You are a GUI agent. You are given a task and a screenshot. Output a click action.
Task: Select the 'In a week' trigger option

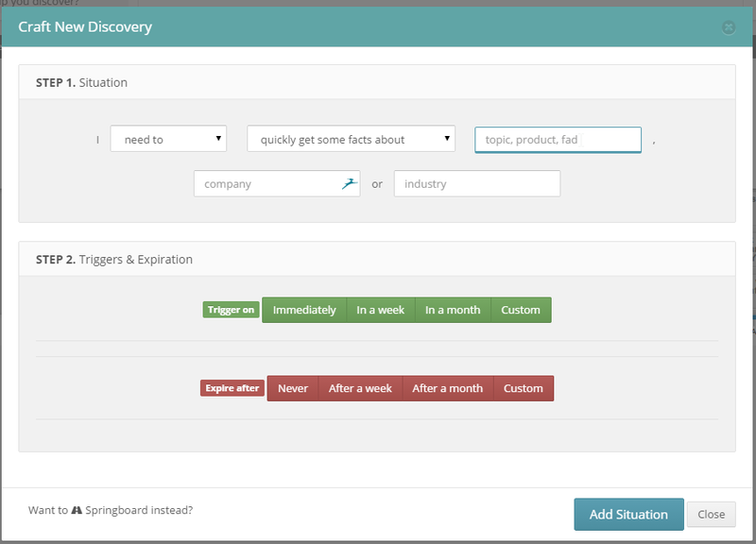pyautogui.click(x=381, y=310)
